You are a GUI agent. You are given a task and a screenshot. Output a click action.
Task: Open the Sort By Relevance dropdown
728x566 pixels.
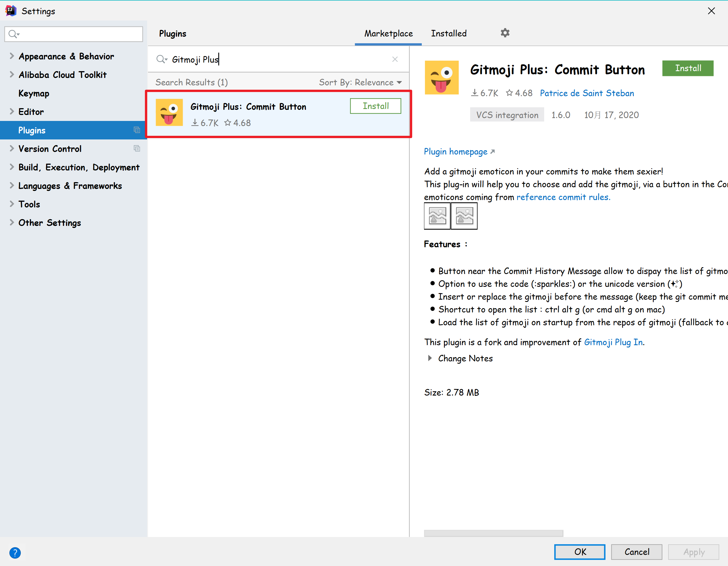tap(360, 82)
